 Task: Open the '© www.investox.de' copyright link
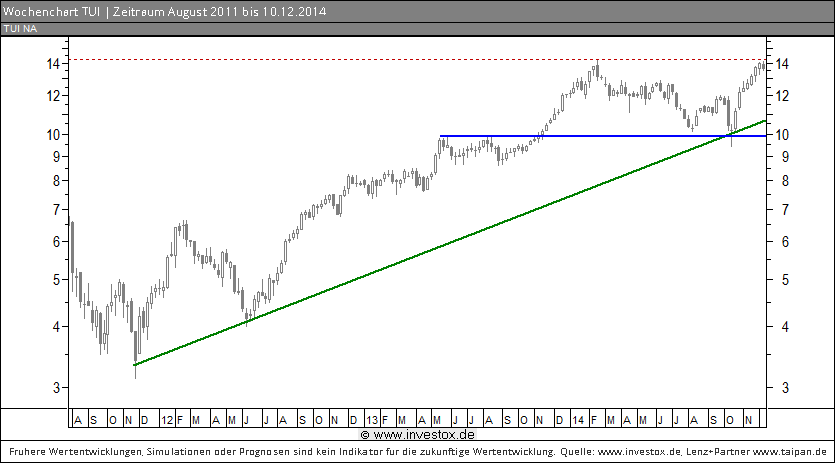point(418,435)
